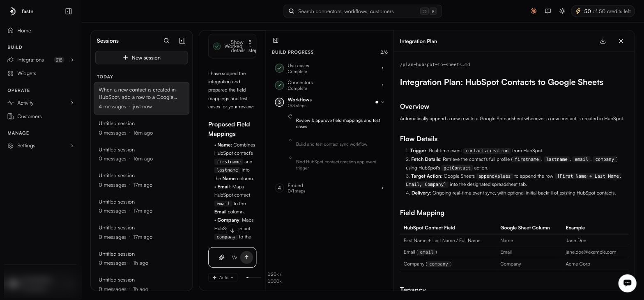Close the Integration Plan panel

click(x=621, y=41)
